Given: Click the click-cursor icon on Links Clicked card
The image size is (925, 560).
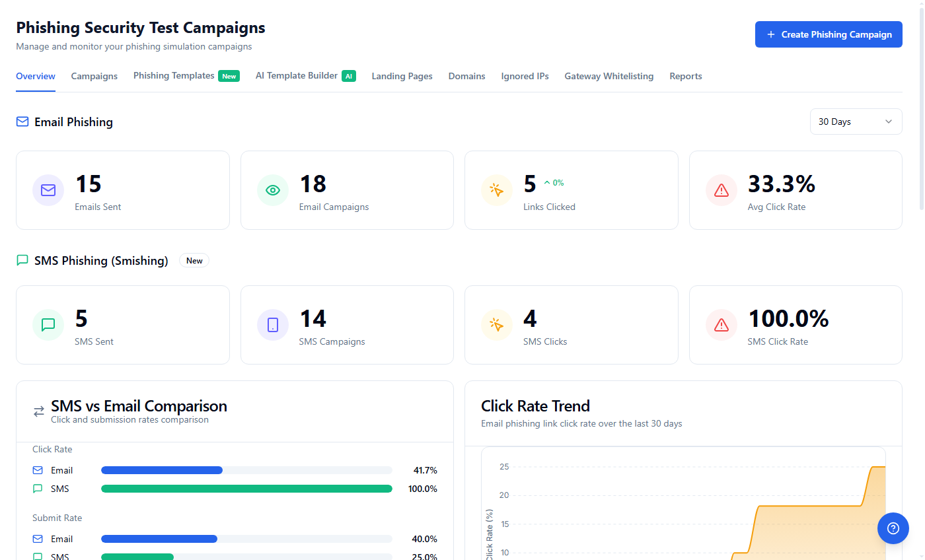Looking at the screenshot, I should pos(497,190).
